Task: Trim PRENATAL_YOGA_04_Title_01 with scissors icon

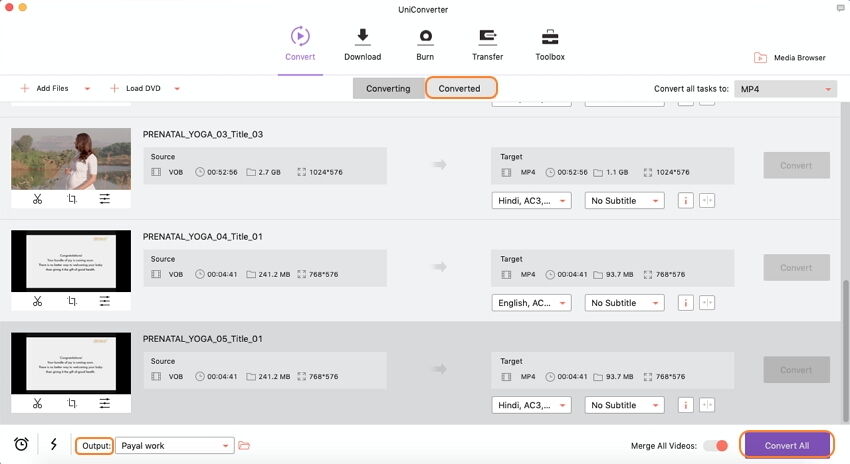Action: pyautogui.click(x=37, y=301)
